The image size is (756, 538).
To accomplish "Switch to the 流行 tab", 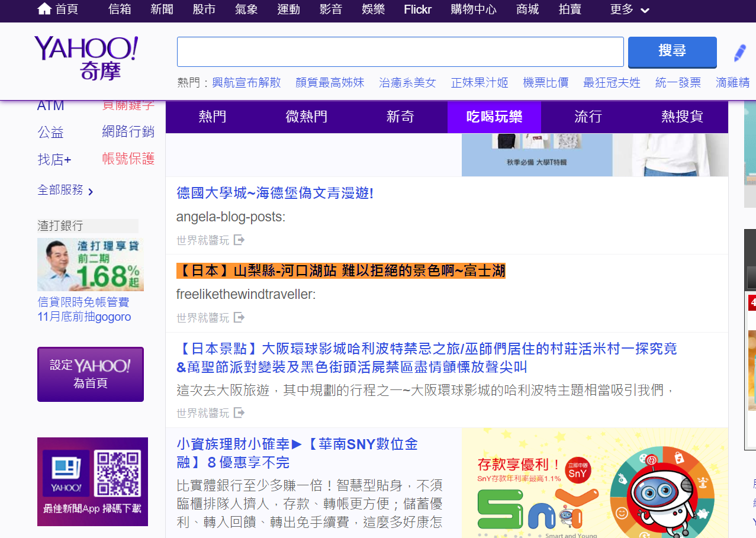I will click(588, 117).
